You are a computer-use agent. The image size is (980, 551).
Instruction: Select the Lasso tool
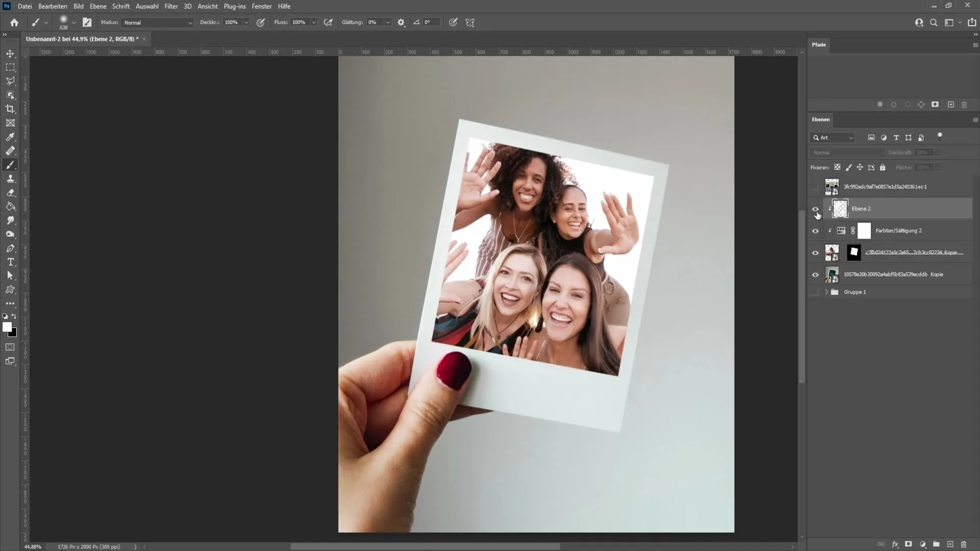10,81
